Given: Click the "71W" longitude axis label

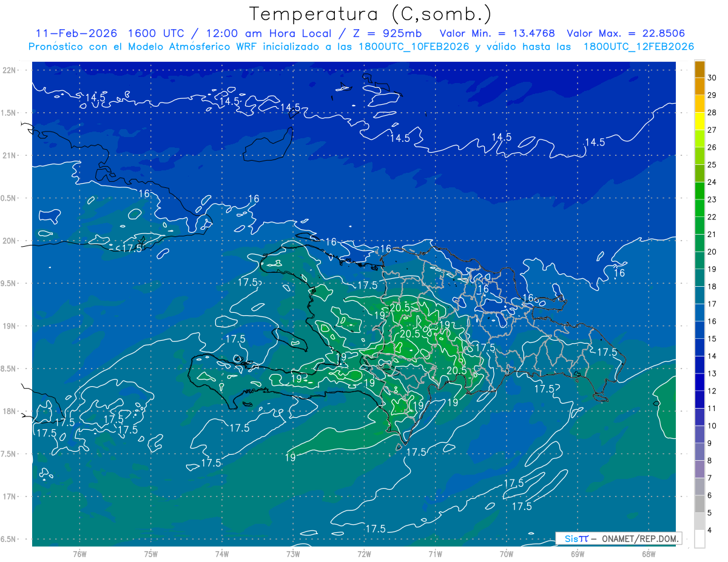Looking at the screenshot, I should 435,554.
